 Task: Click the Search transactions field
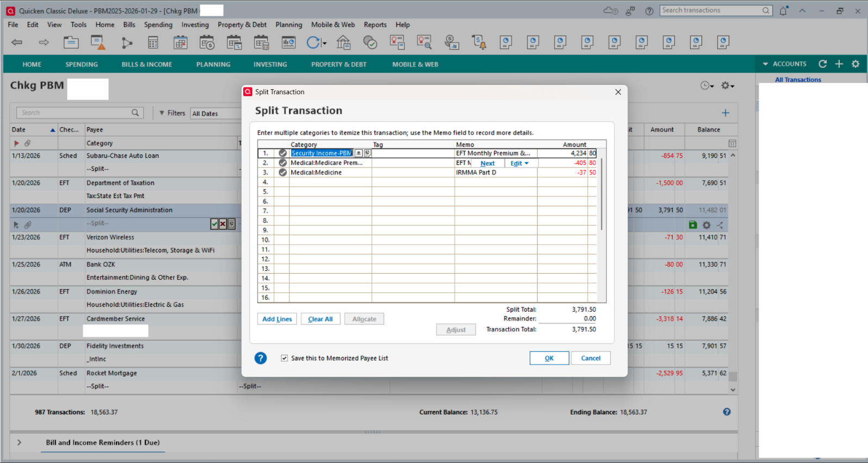pos(716,10)
